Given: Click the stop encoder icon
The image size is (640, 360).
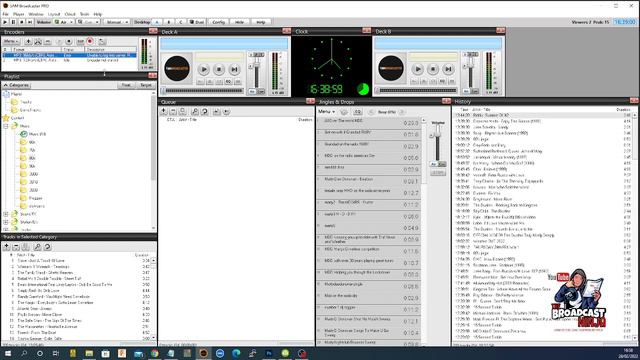Looking at the screenshot, I should point(69,42).
